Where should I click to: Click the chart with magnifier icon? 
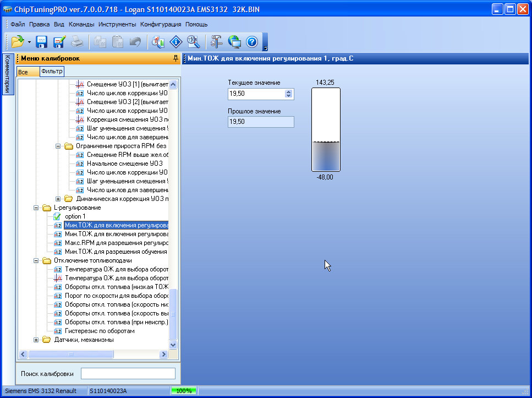coord(158,41)
